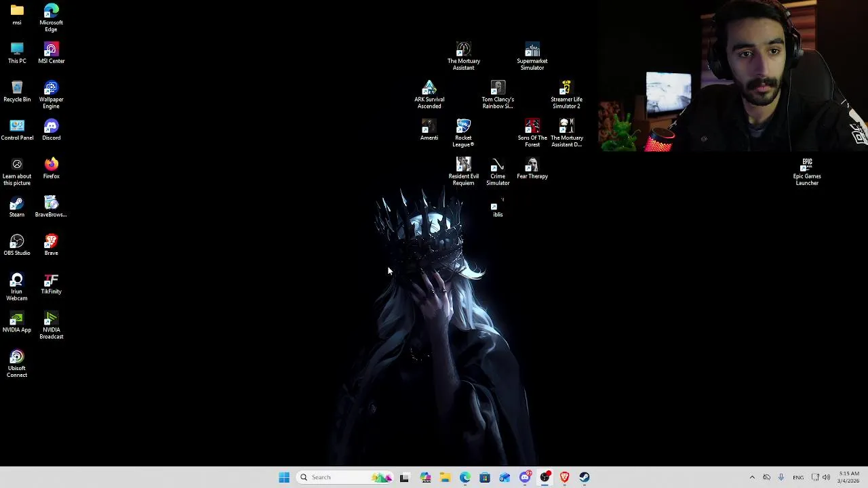
Task: Select the Firefox desktop shortcut
Action: [51, 168]
